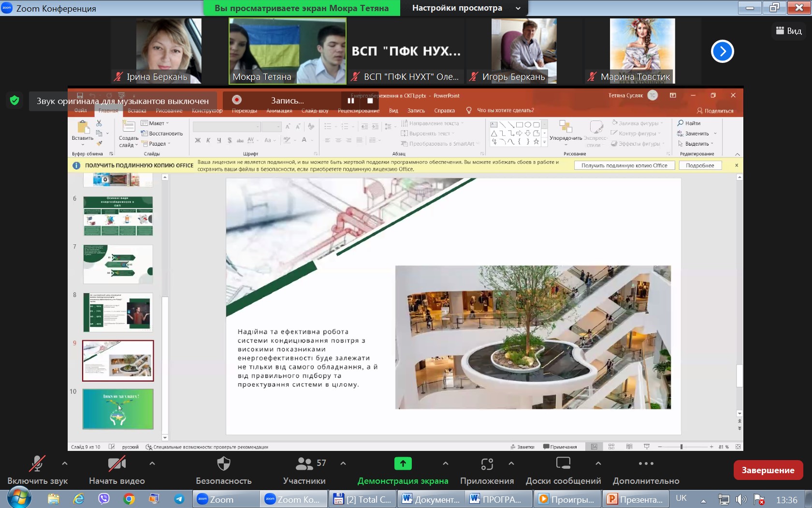Open the Вставка ribbon tab
This screenshot has height=508, width=812.
pos(137,111)
